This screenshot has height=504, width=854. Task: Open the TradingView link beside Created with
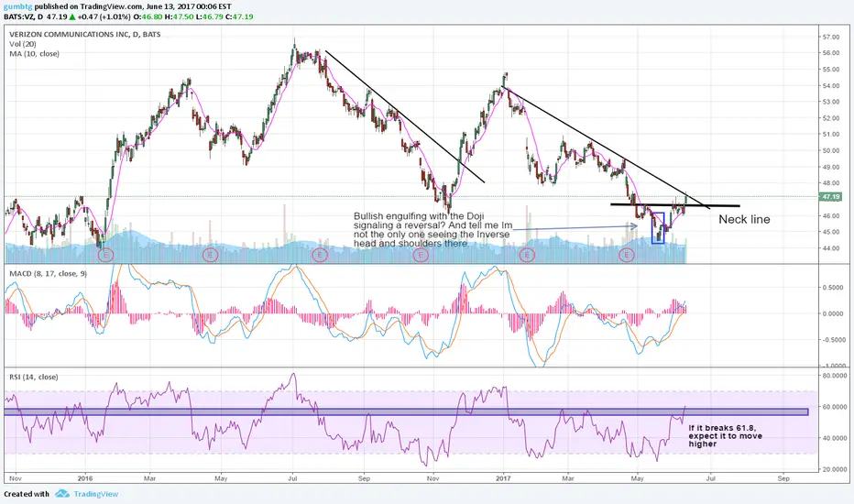pyautogui.click(x=96, y=494)
